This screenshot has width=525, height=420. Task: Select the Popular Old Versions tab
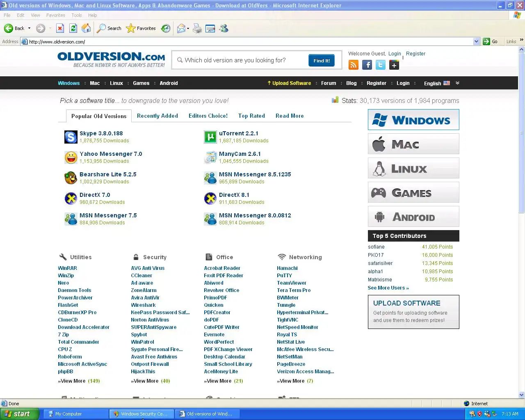(99, 116)
